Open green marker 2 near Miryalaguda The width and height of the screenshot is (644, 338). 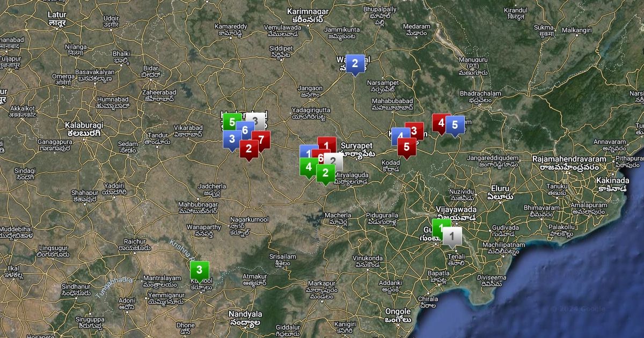(325, 173)
